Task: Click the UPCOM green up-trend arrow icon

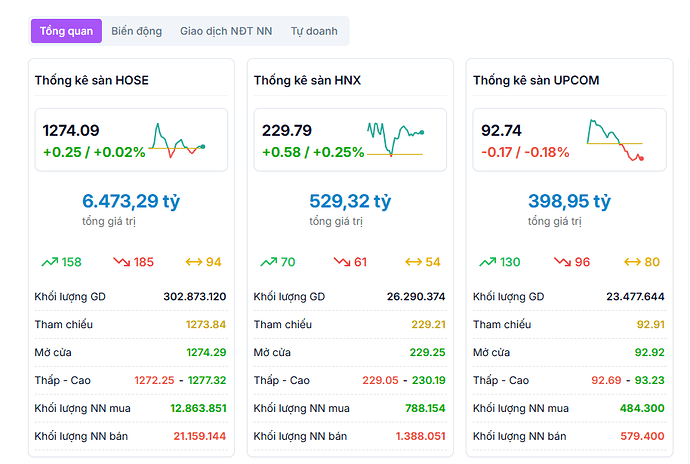Action: [x=487, y=262]
